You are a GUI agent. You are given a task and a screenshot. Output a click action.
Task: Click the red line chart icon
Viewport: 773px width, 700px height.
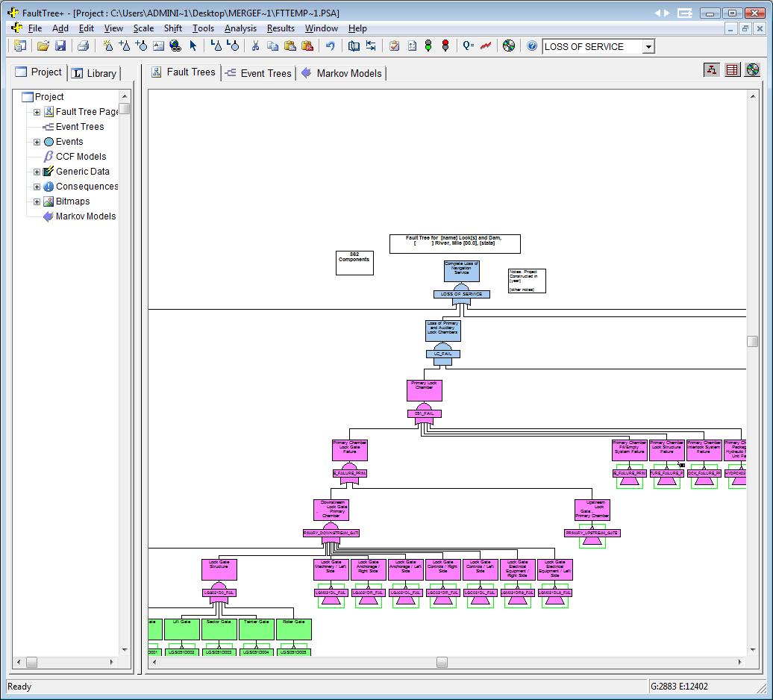pyautogui.click(x=486, y=46)
